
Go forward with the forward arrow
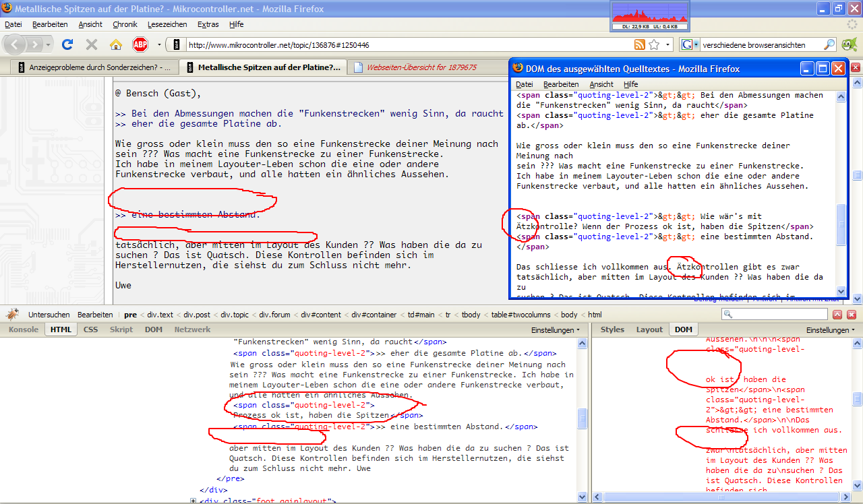pyautogui.click(x=35, y=44)
